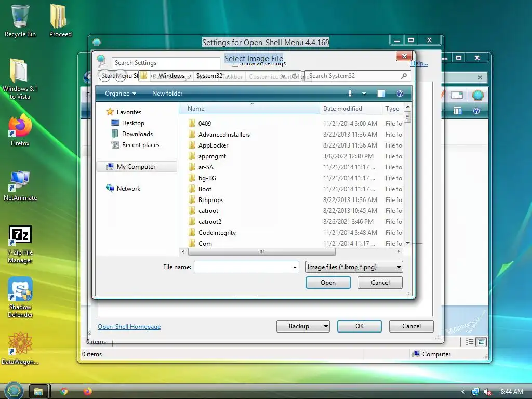Click Cancel in Open-Shell settings window
This screenshot has height=399, width=532.
point(411,326)
